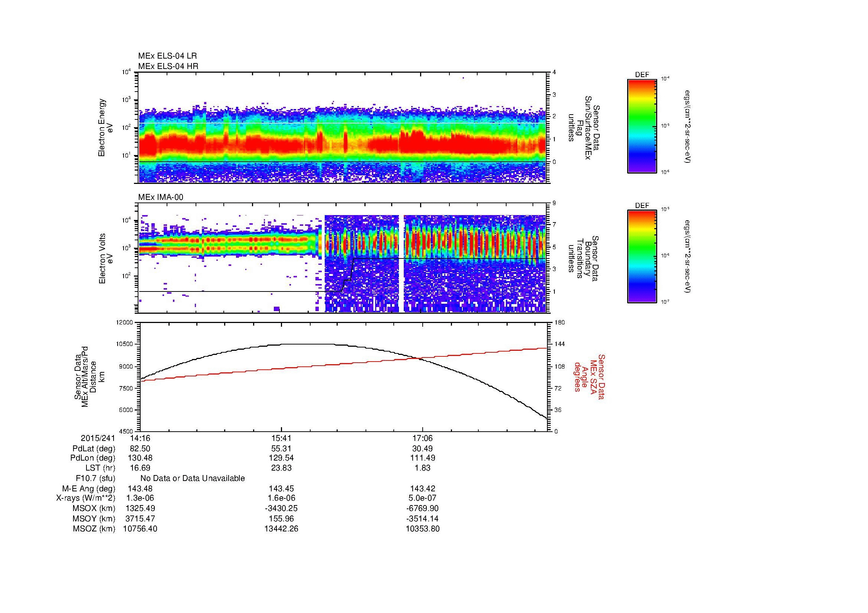This screenshot has height=613, width=868.
Task: Click the upper color bar units label
Action: pyautogui.click(x=688, y=126)
